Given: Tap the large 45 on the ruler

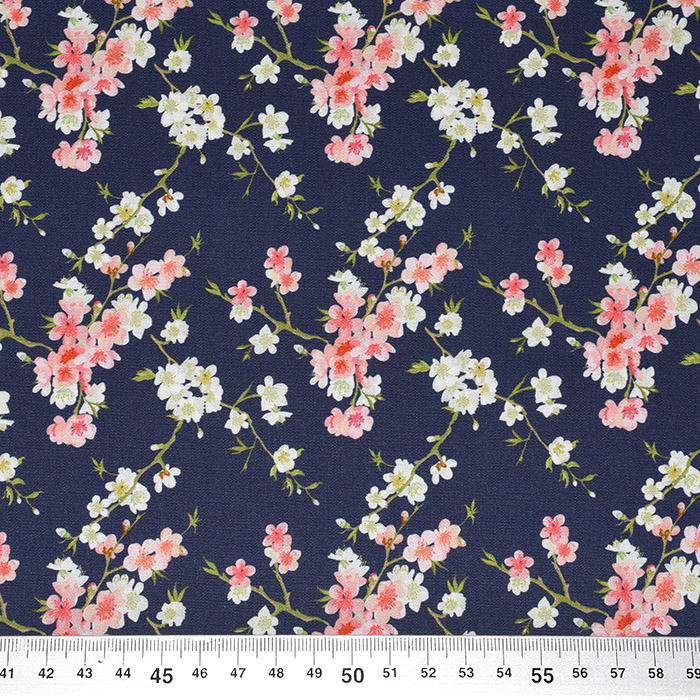Looking at the screenshot, I should [161, 676].
